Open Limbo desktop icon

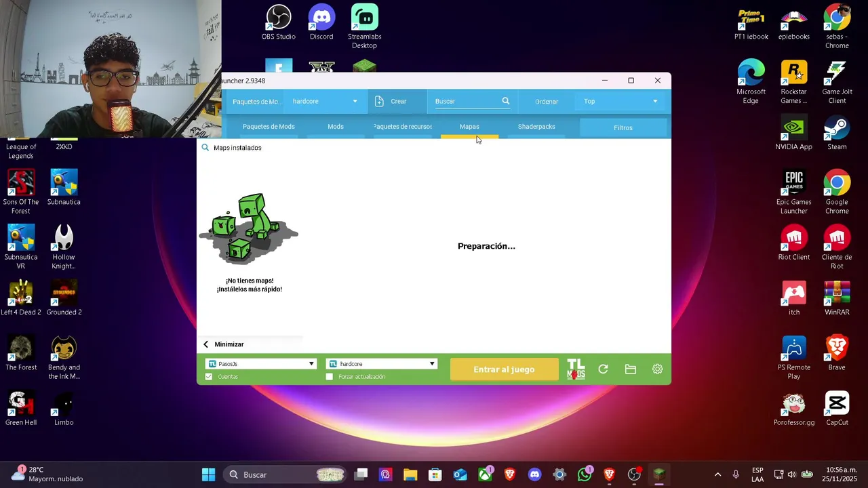64,408
